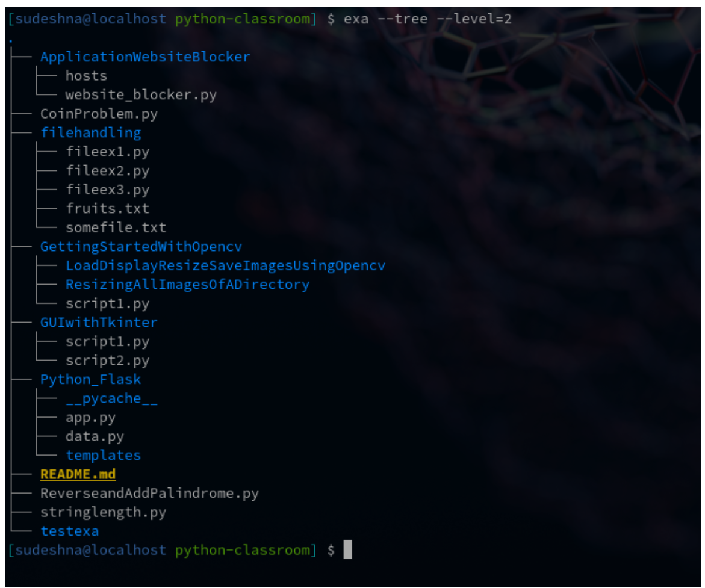Select the fruits.txt file
This screenshot has width=705, height=588.
pos(107,209)
